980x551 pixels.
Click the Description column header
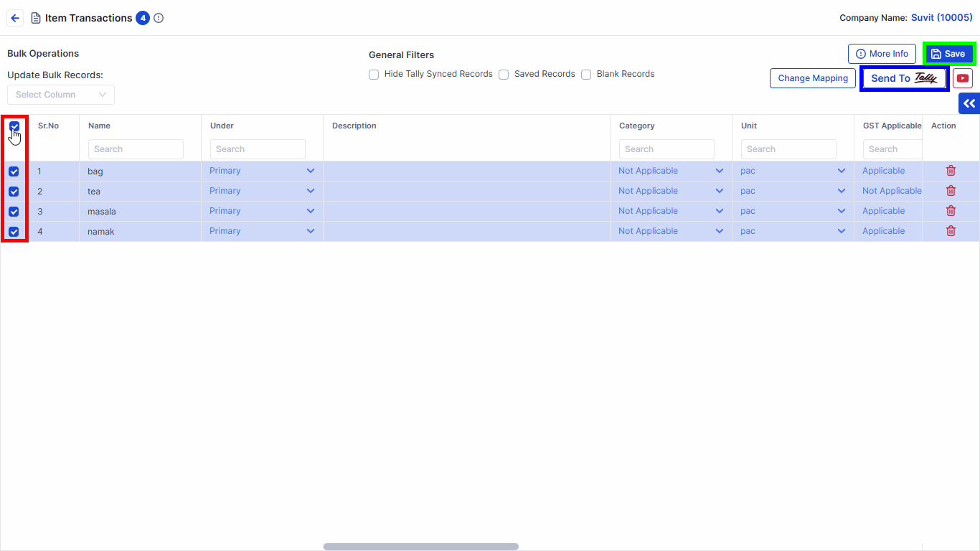pos(354,126)
